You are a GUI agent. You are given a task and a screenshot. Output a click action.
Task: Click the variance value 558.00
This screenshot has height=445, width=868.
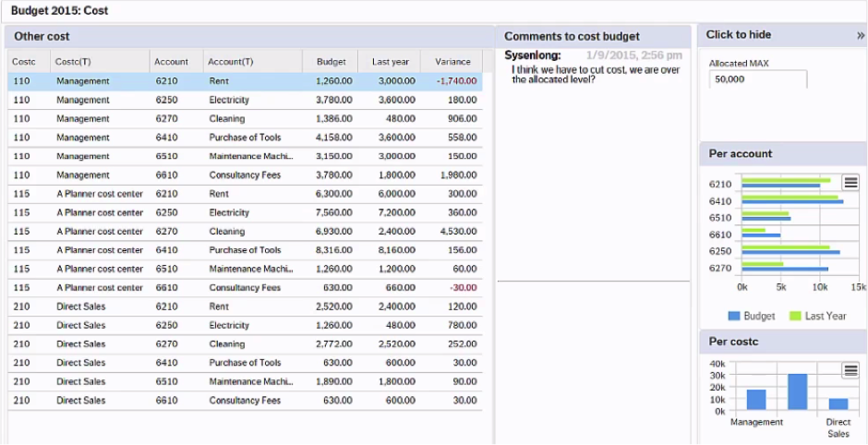[463, 138]
